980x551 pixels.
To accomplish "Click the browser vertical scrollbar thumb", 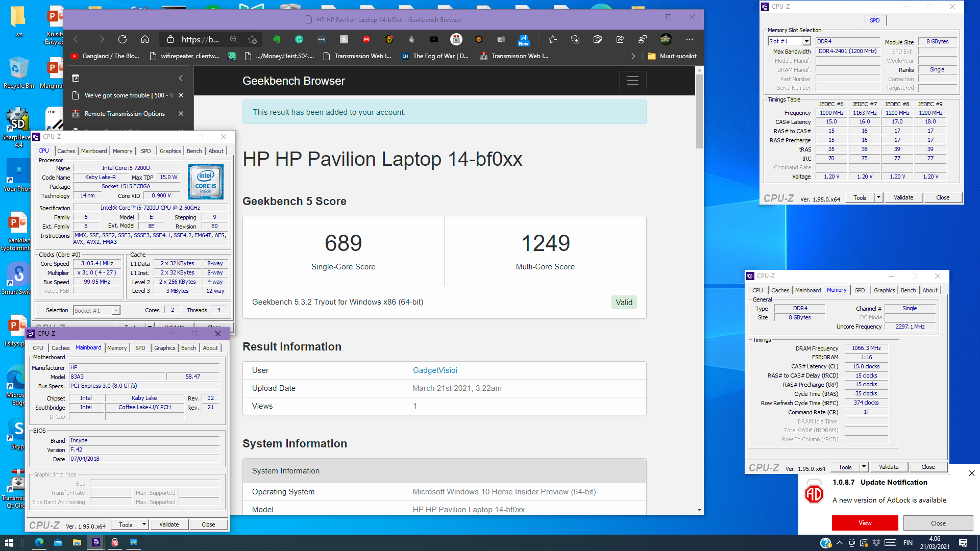I will pos(699,112).
